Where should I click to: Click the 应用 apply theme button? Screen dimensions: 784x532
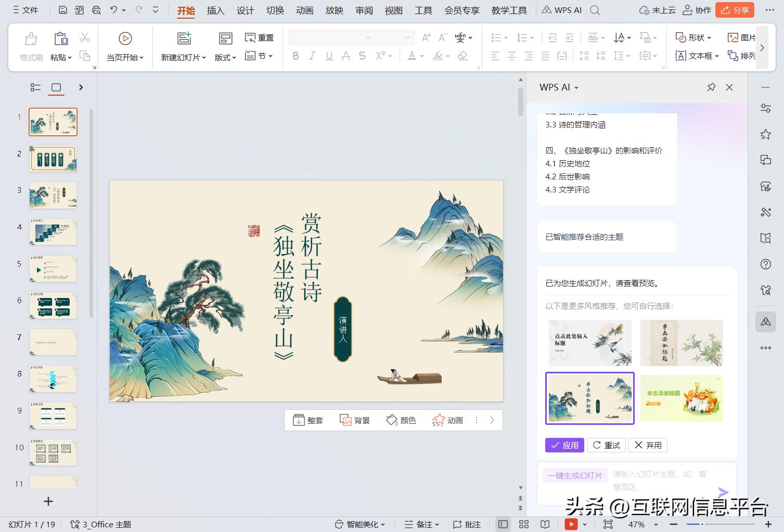564,445
